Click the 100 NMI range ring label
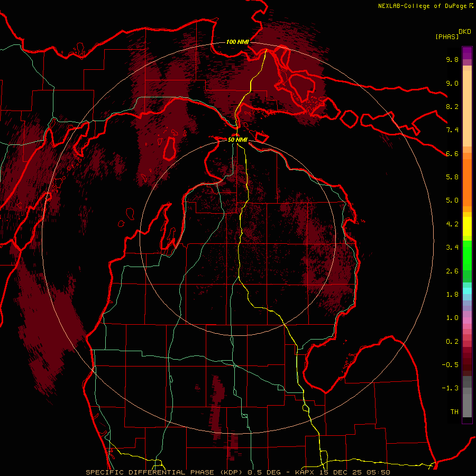476x476 pixels. click(237, 42)
